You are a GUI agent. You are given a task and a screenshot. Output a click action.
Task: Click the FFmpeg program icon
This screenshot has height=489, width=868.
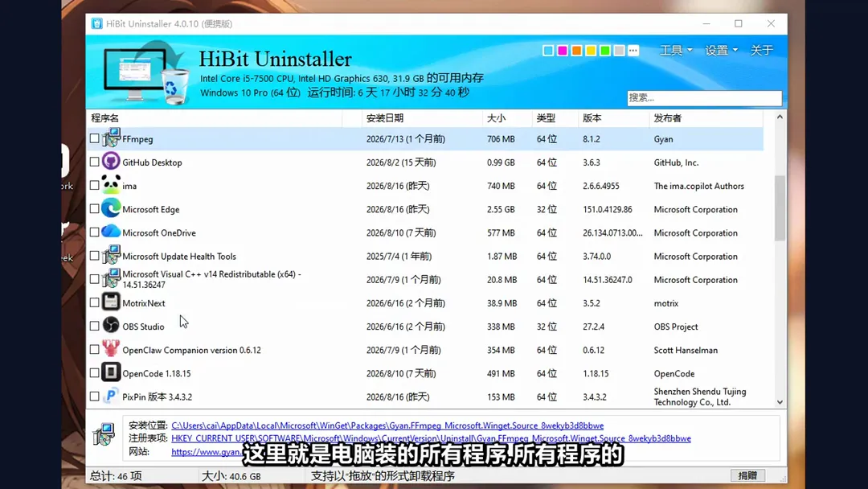(111, 138)
